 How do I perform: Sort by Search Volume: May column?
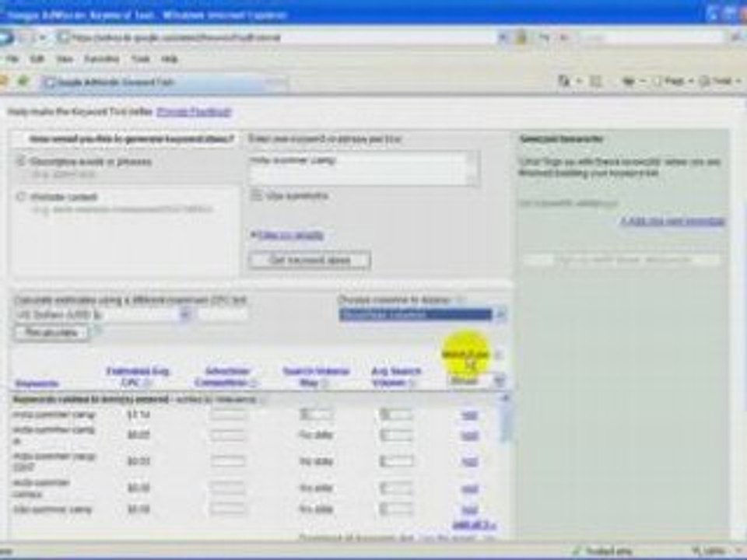[315, 376]
